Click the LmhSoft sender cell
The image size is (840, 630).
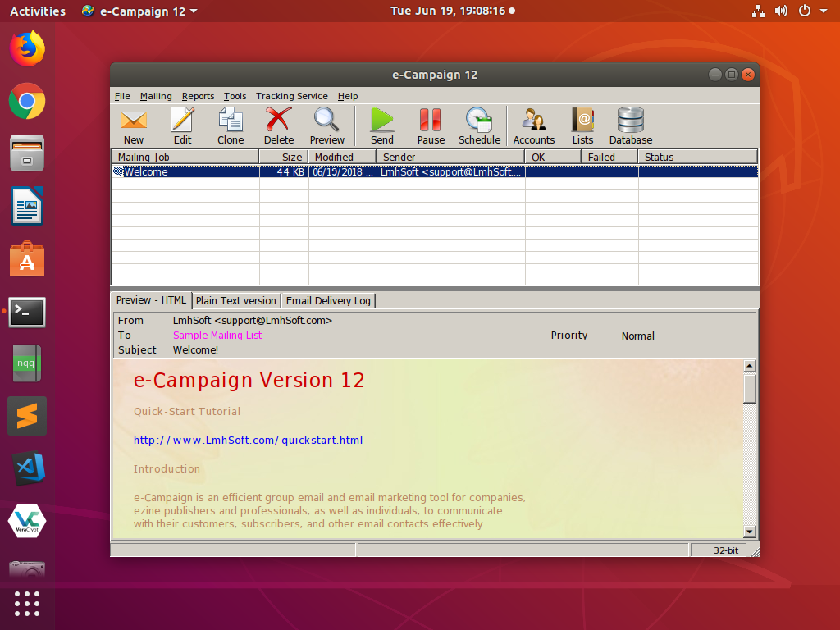pos(451,172)
